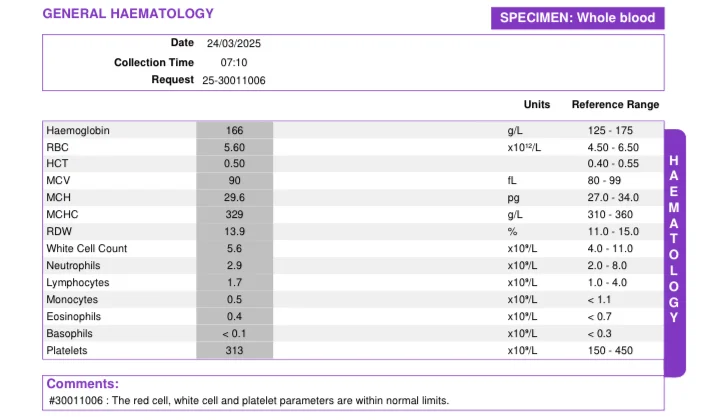Click the date value 24/03/2025
Viewport: 704px width, 420px height.
tap(233, 44)
